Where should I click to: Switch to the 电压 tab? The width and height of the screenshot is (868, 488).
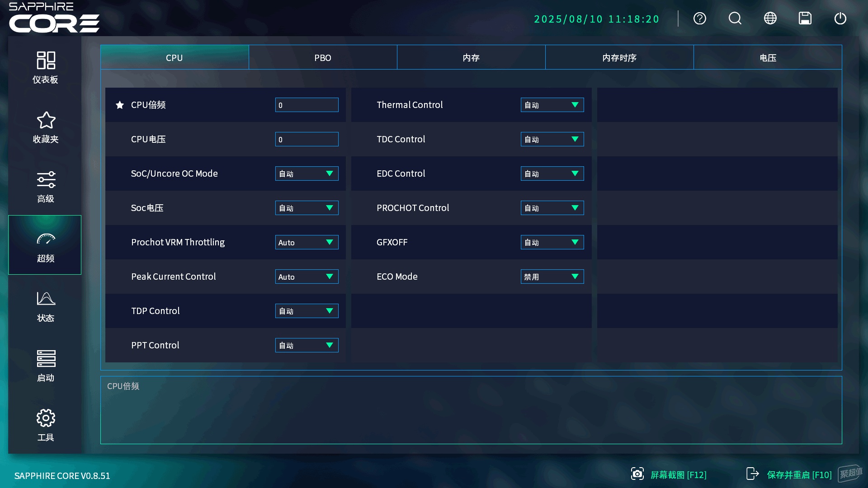point(768,57)
